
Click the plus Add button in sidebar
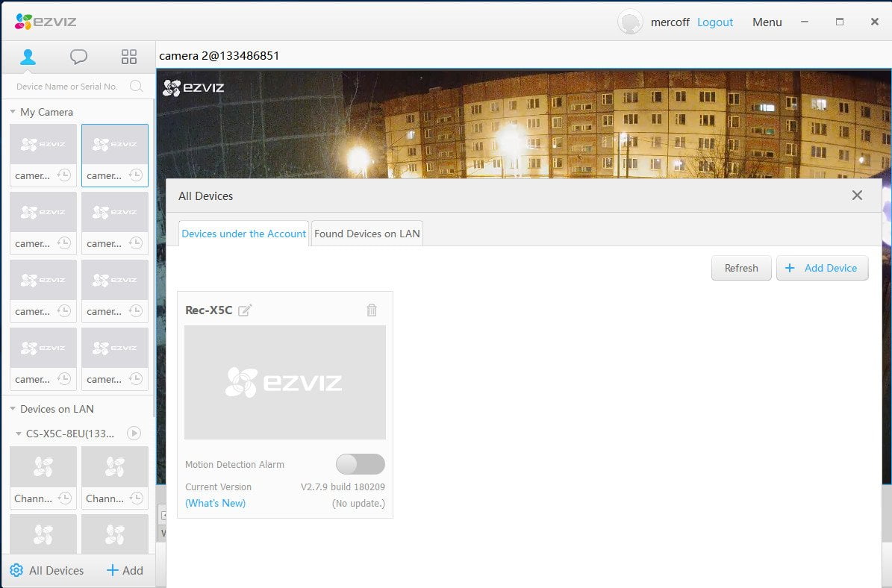click(x=125, y=570)
